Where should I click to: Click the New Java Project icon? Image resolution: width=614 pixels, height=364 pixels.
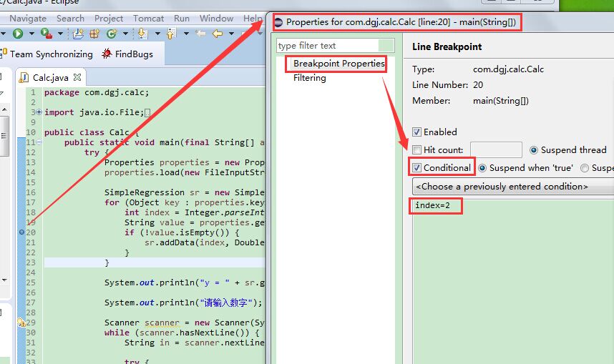tap(78, 34)
